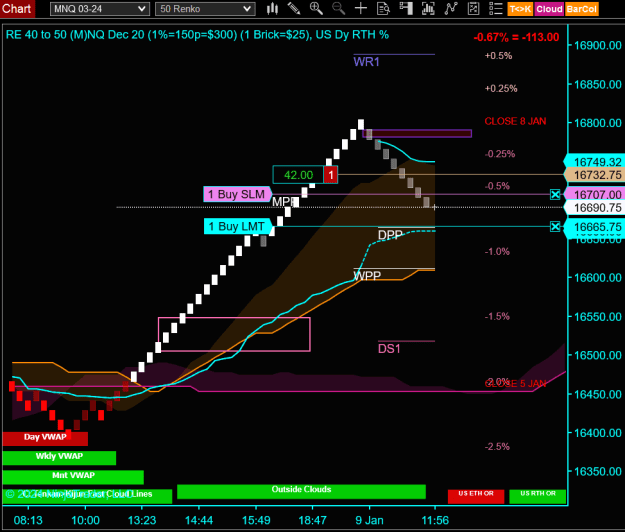
Task: Click the pink rectangle outline near 16550
Action: click(x=234, y=334)
